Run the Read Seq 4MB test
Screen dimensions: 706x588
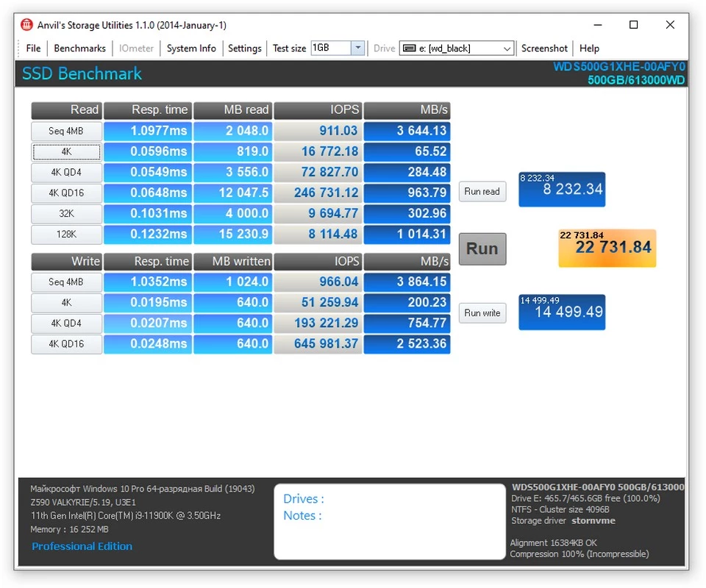click(67, 131)
